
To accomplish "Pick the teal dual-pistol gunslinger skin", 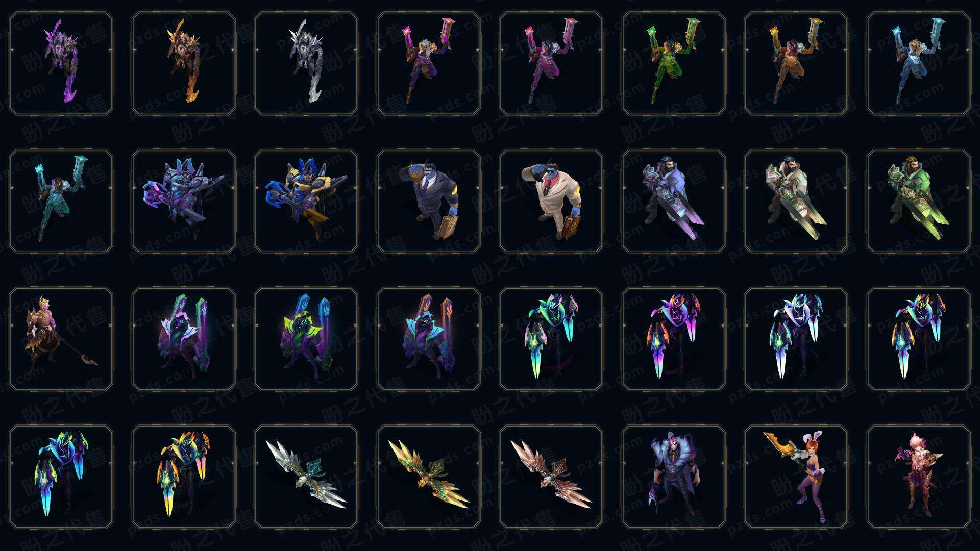I will pos(61,201).
